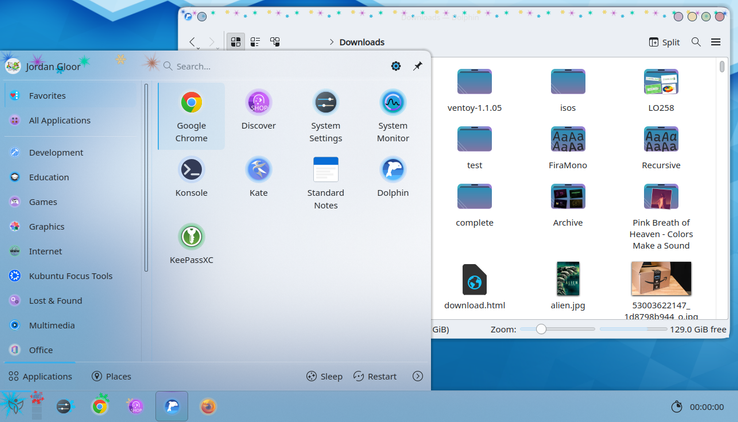
Task: Go forward in Dolphin navigation
Action: click(212, 42)
